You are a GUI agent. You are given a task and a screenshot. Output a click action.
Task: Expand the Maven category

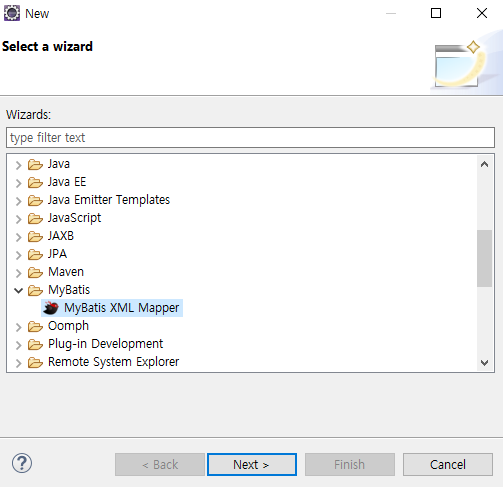[19, 273]
